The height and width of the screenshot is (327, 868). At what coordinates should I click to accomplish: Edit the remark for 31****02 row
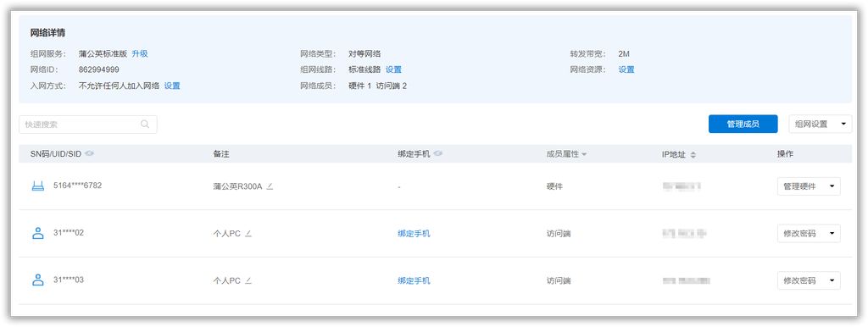248,234
